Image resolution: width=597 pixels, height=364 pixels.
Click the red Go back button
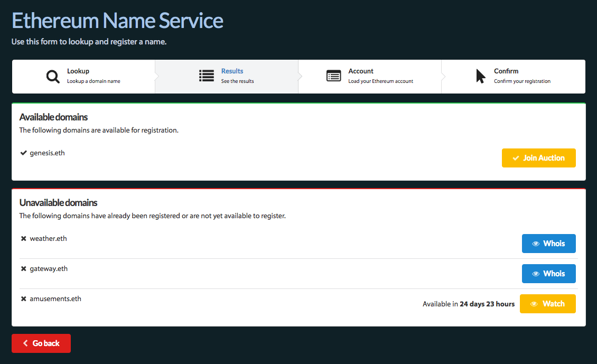41,343
